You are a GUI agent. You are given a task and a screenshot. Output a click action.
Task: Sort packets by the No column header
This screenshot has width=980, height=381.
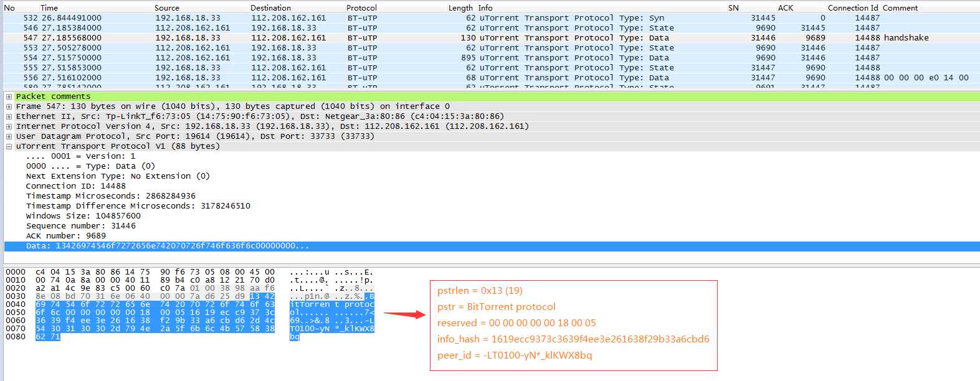pos(9,8)
